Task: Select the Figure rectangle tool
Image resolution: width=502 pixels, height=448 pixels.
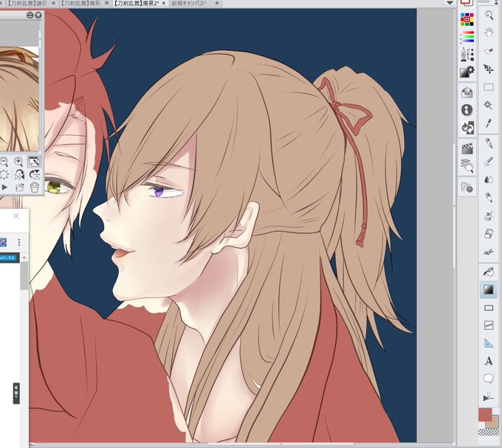Action: pos(489,308)
